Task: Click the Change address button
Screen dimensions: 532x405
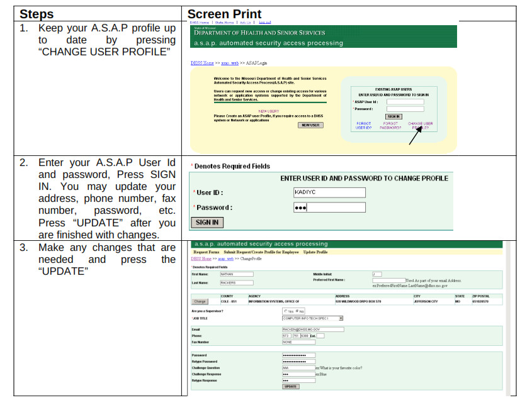Action: [x=200, y=301]
